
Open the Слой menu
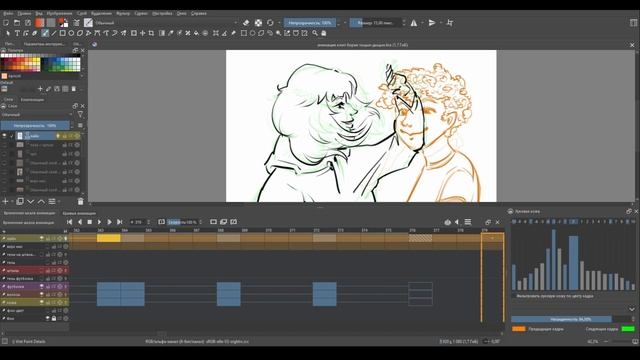[82, 13]
